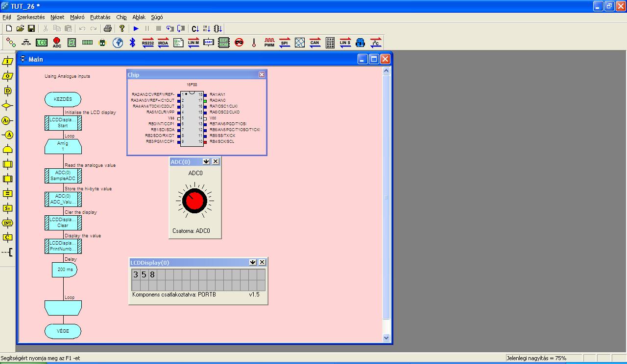Select the Comment bracket icon
The image size is (627, 364).
tap(7, 252)
